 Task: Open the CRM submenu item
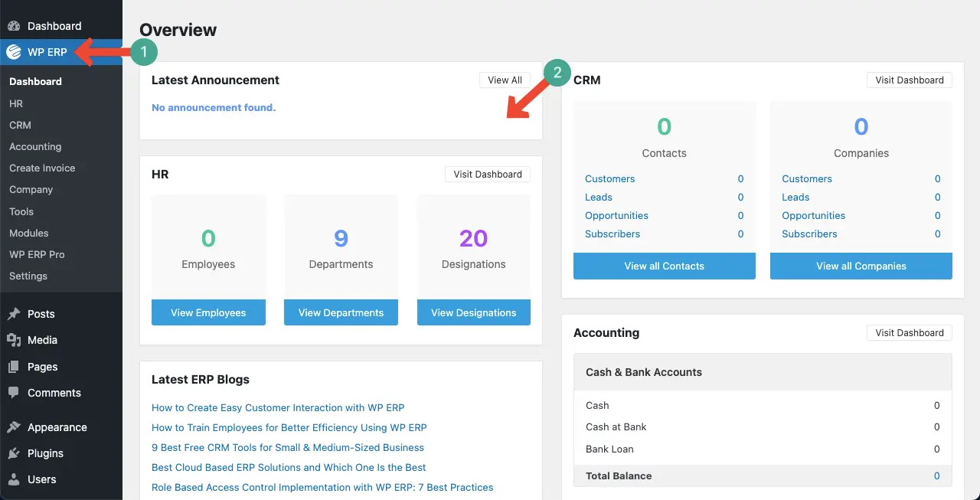point(20,125)
